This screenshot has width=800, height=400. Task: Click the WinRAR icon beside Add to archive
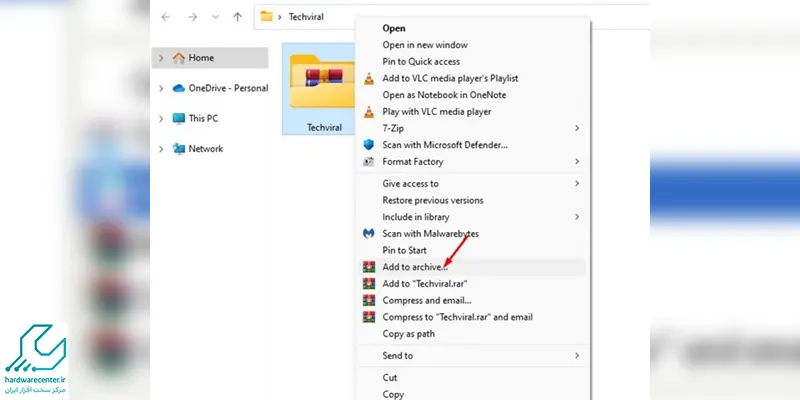tap(368, 267)
